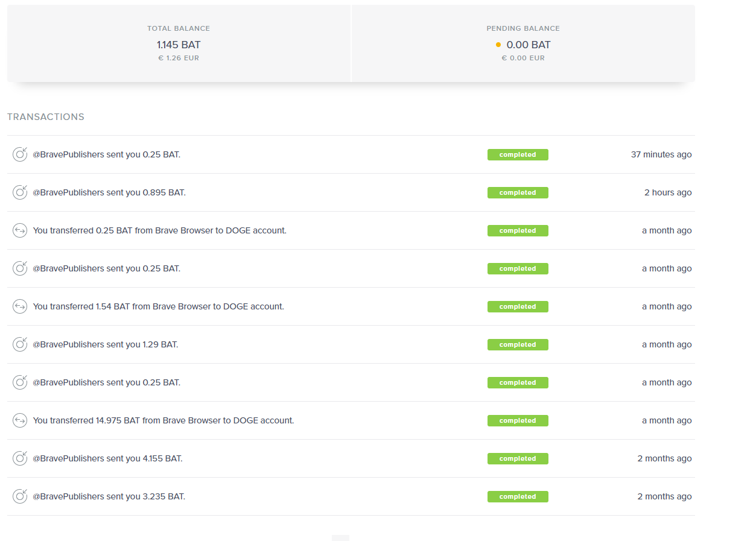Open the 1.54 BAT transfer to DOGE transaction
756x541 pixels.
[x=159, y=306]
